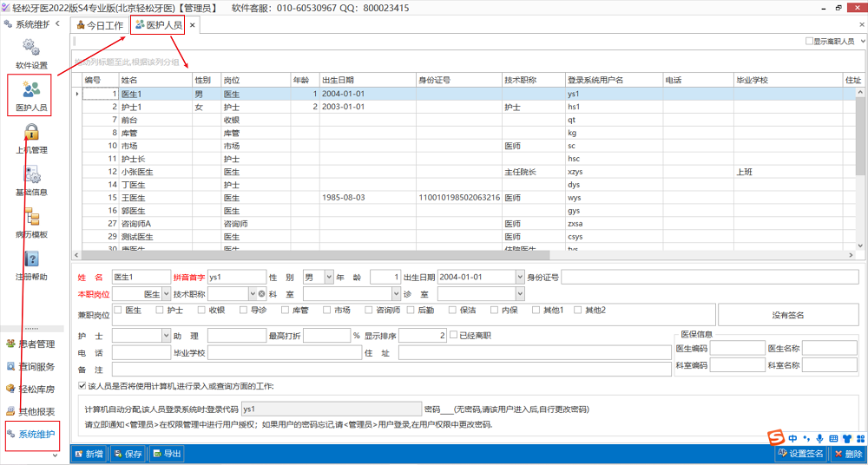Open 基础信息 icon in sidebar
This screenshot has width=868, height=465.
(x=31, y=174)
